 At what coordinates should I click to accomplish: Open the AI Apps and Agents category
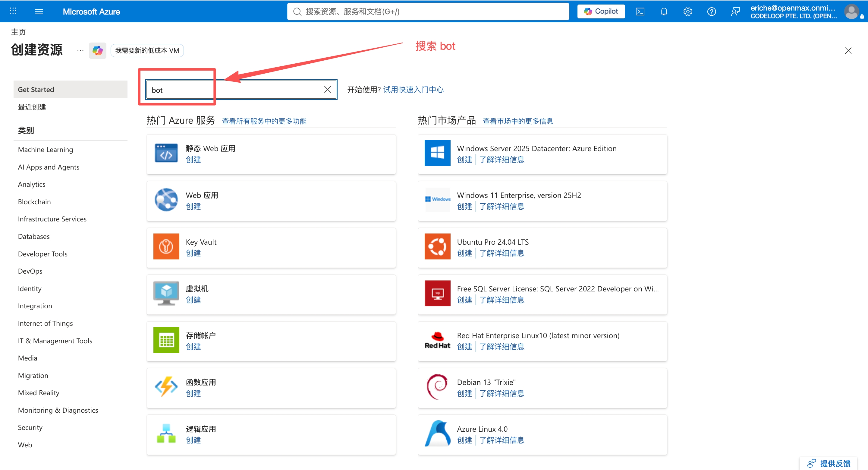(49, 167)
